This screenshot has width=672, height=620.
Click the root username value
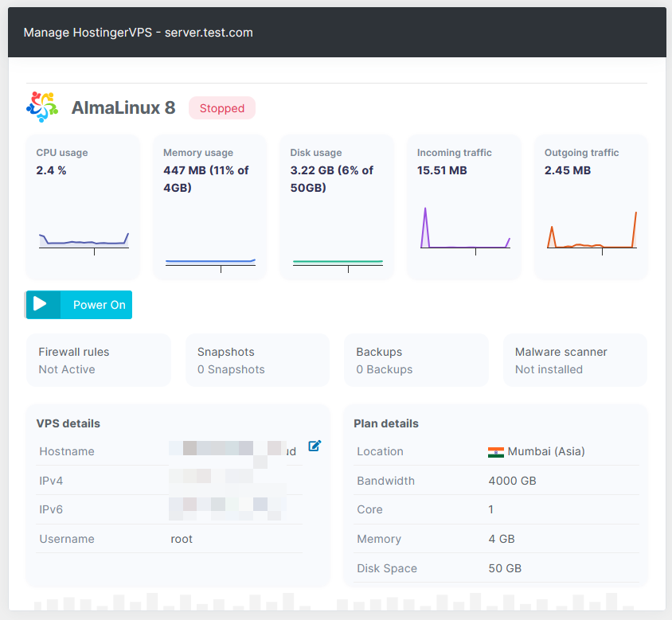(182, 539)
